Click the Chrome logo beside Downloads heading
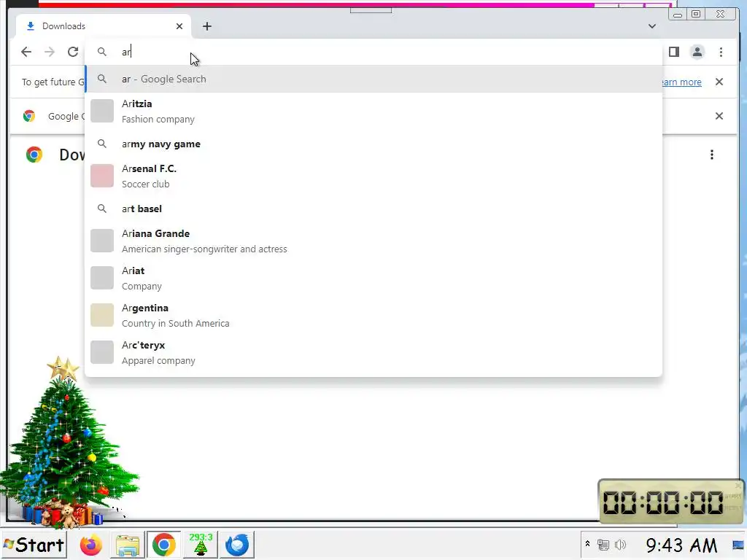 34,155
